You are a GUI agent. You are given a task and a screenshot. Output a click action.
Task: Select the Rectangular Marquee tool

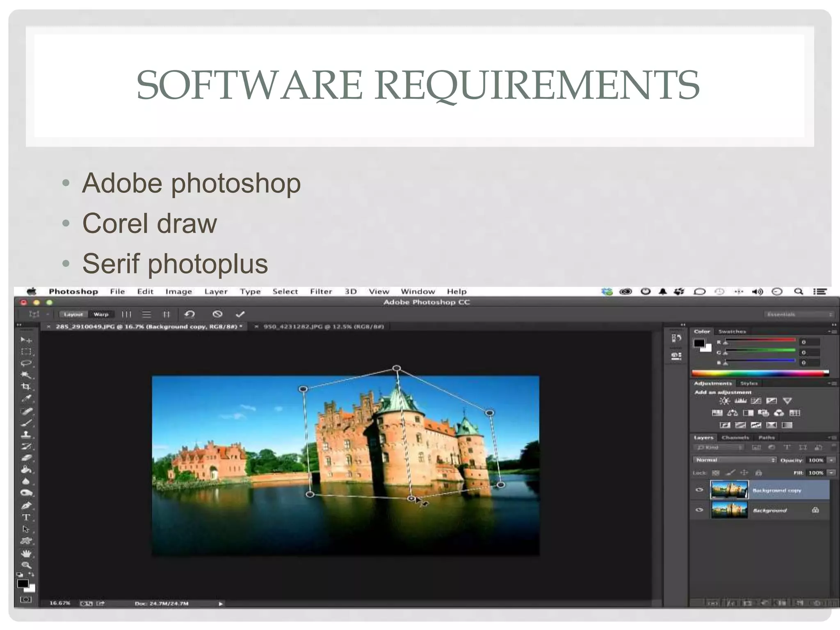click(26, 352)
